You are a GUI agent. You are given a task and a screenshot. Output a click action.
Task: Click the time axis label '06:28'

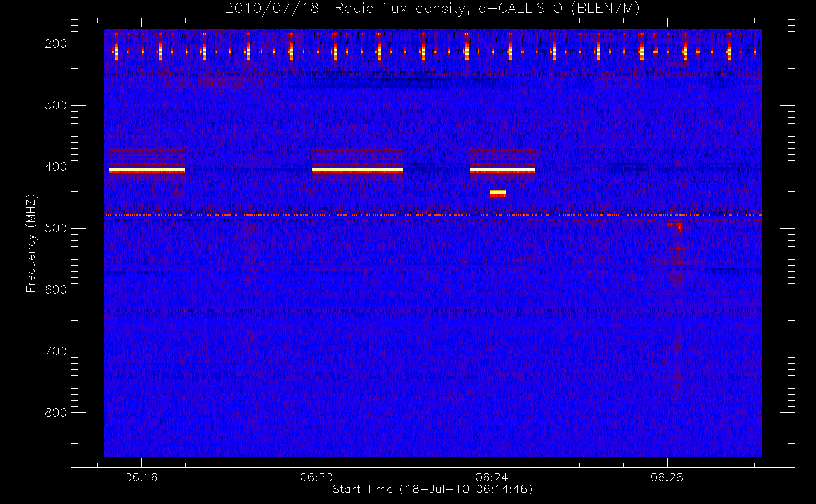tap(667, 477)
